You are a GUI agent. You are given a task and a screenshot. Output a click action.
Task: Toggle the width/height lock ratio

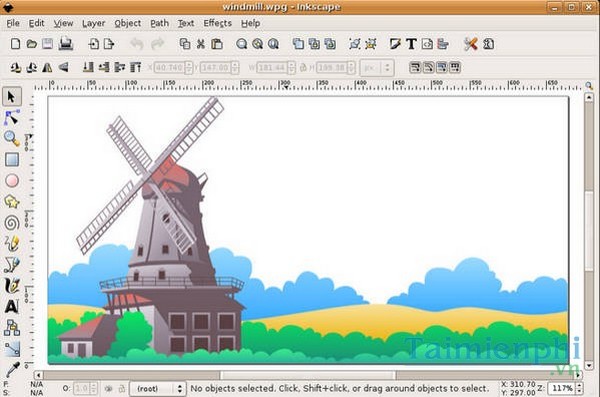click(x=303, y=68)
